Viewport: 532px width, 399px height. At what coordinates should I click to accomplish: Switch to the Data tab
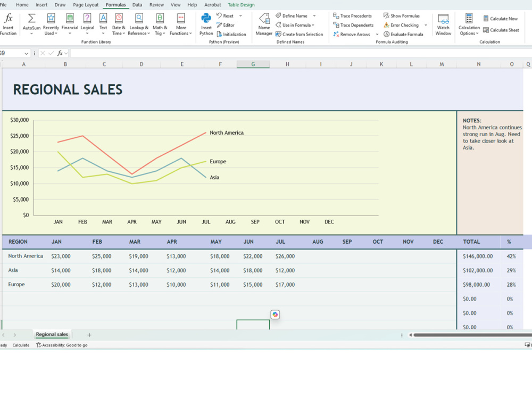[x=137, y=5]
